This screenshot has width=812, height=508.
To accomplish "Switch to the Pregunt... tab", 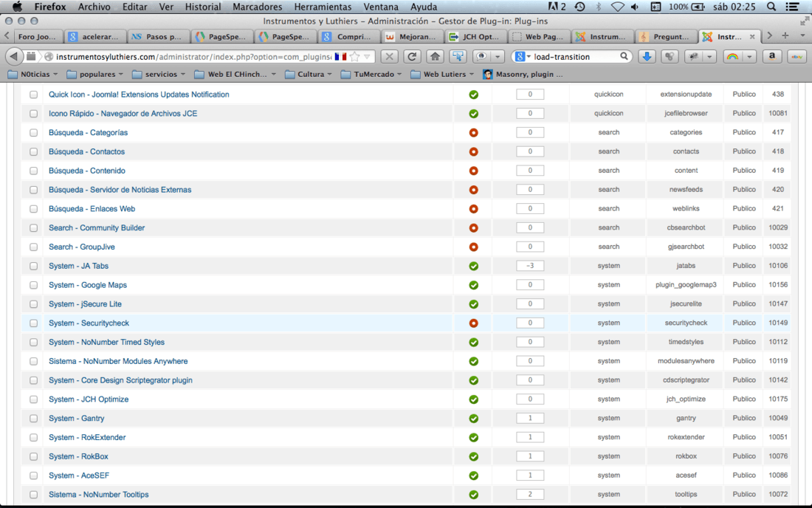I will point(665,37).
